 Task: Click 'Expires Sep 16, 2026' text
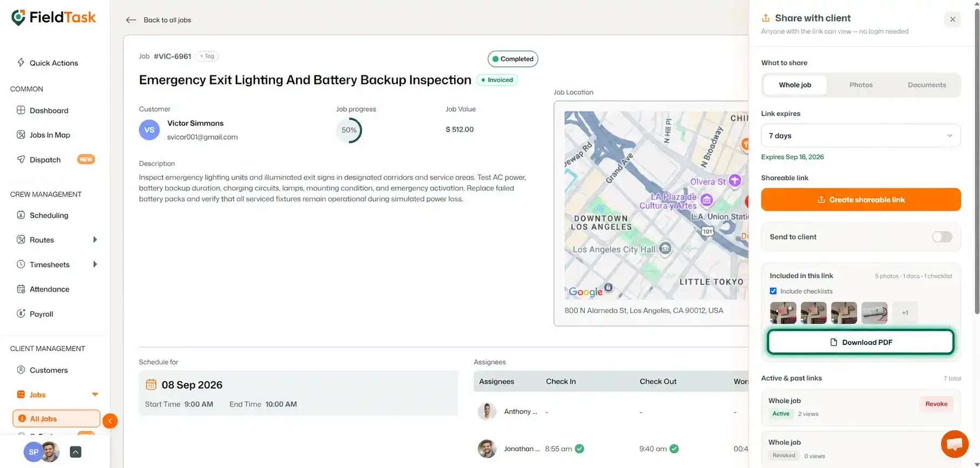click(792, 157)
